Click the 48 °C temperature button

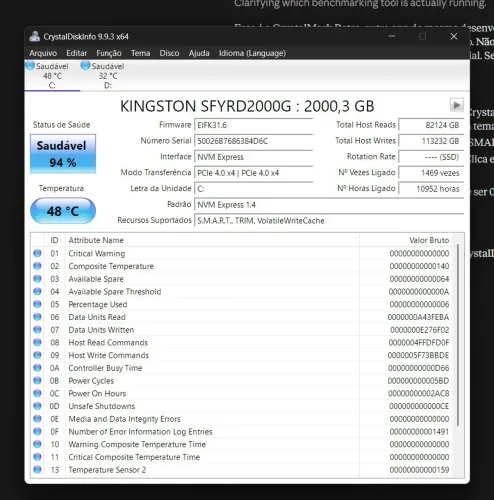(x=63, y=211)
